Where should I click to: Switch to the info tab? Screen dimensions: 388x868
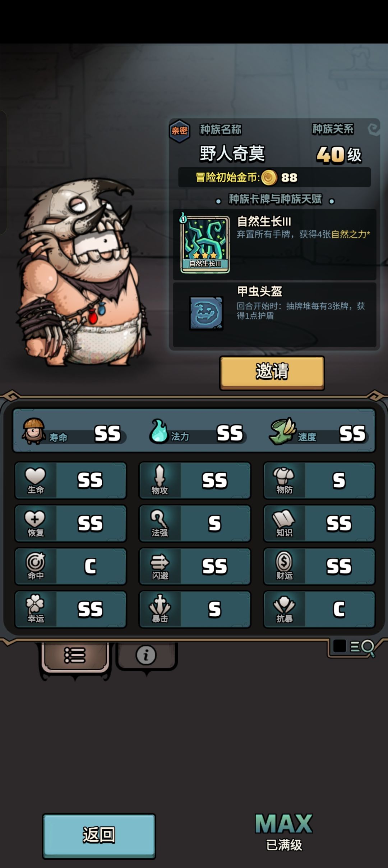pos(146,655)
